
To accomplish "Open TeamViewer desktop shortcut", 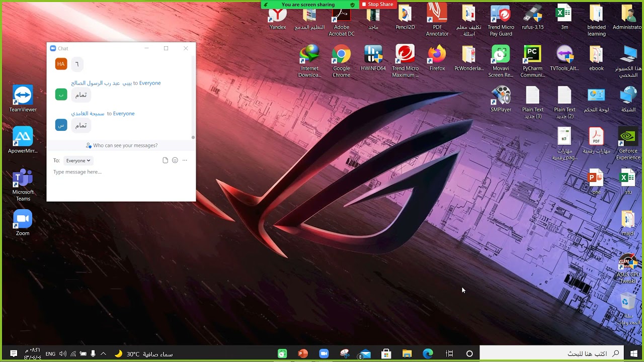I will tap(23, 99).
